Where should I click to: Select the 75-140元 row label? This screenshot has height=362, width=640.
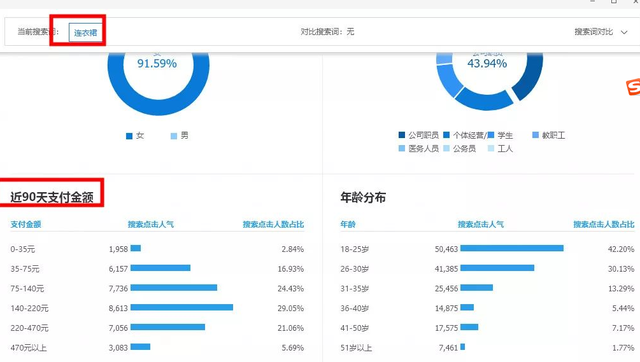tap(27, 289)
